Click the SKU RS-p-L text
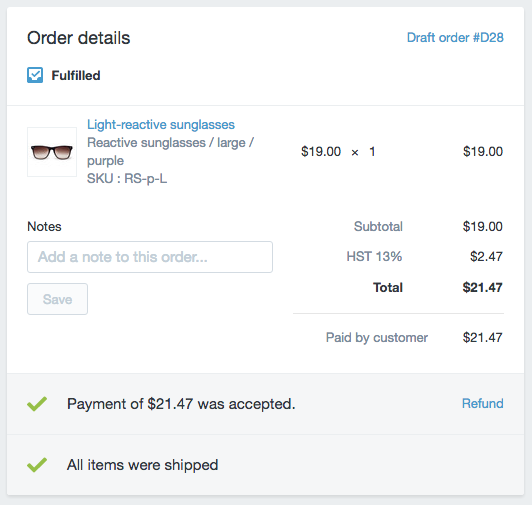 (x=127, y=179)
